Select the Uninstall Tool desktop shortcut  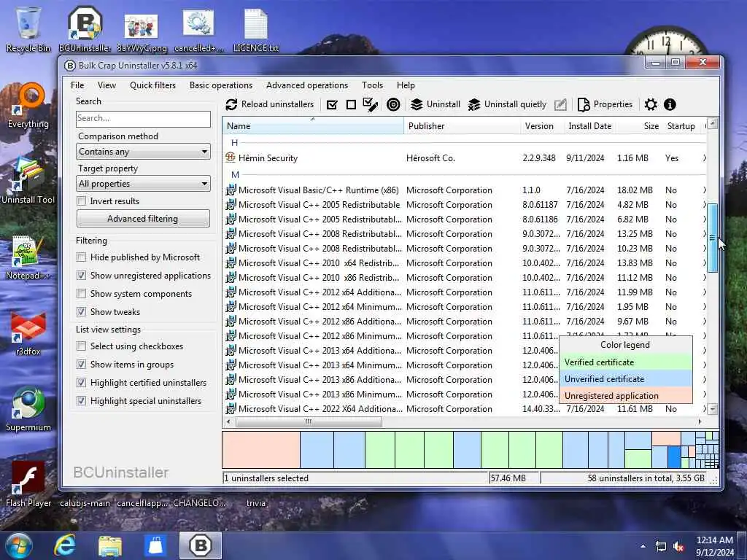28,182
